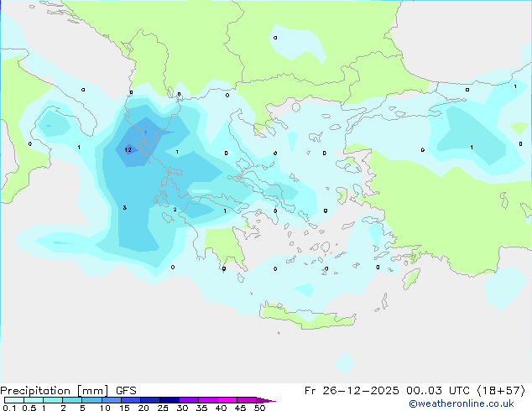Click the '50' legend scale label

259,408
